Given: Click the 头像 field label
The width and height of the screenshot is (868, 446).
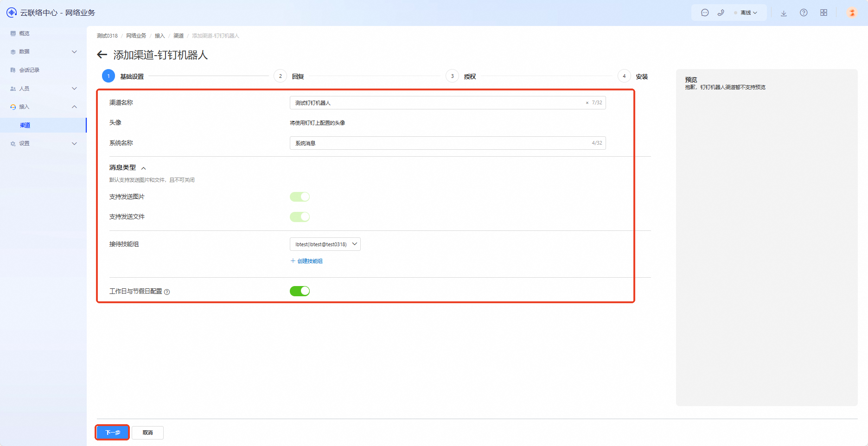Looking at the screenshot, I should click(115, 123).
